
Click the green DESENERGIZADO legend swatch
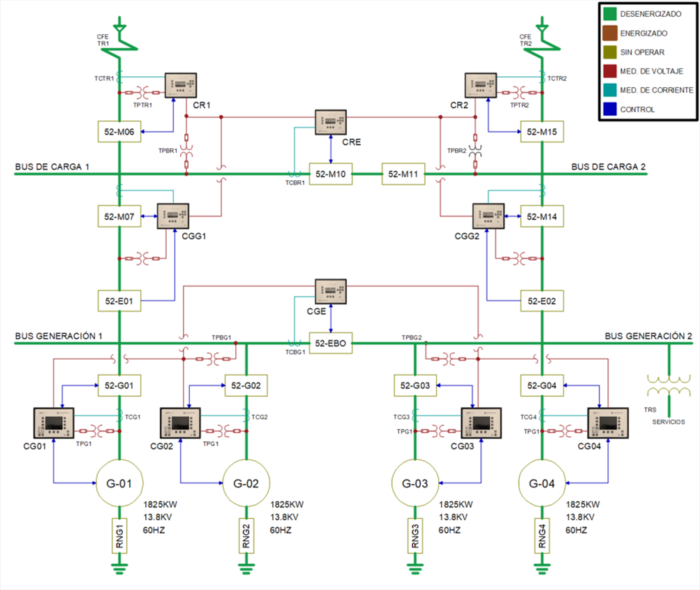(610, 14)
